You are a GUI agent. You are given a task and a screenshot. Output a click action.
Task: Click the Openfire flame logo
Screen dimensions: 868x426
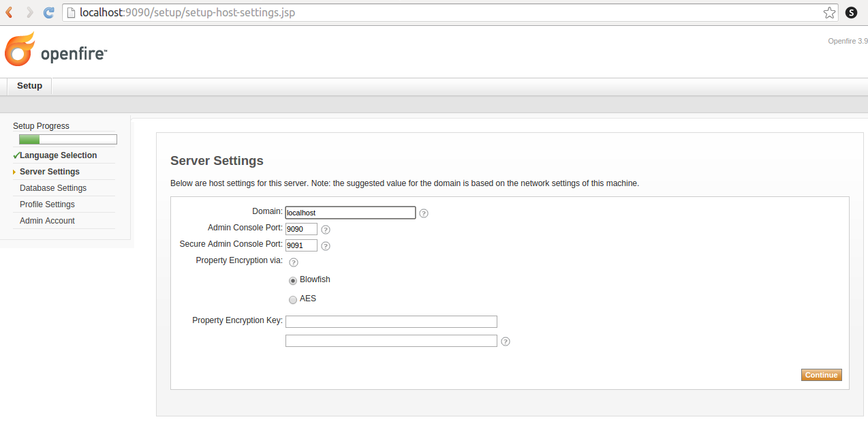pyautogui.click(x=19, y=50)
